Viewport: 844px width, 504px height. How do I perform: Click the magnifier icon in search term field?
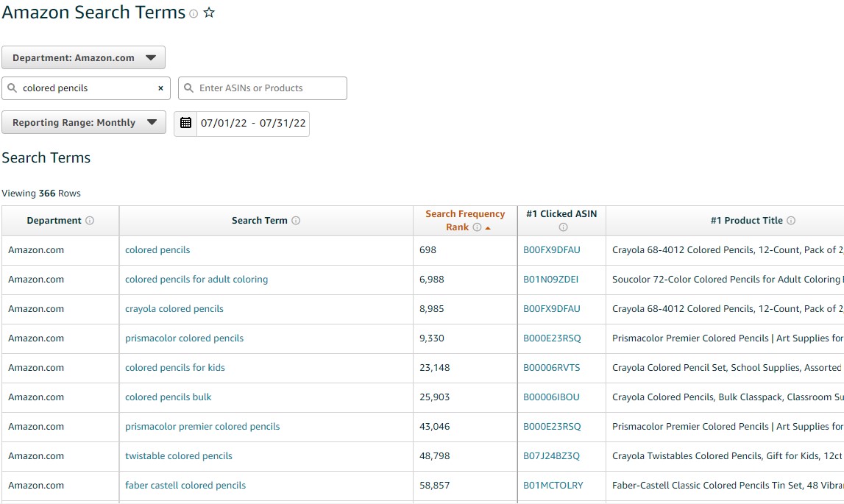click(12, 88)
